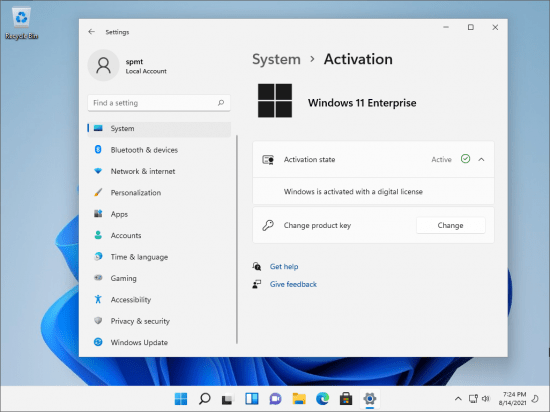
Task: Open Accessibility settings
Action: click(x=159, y=299)
